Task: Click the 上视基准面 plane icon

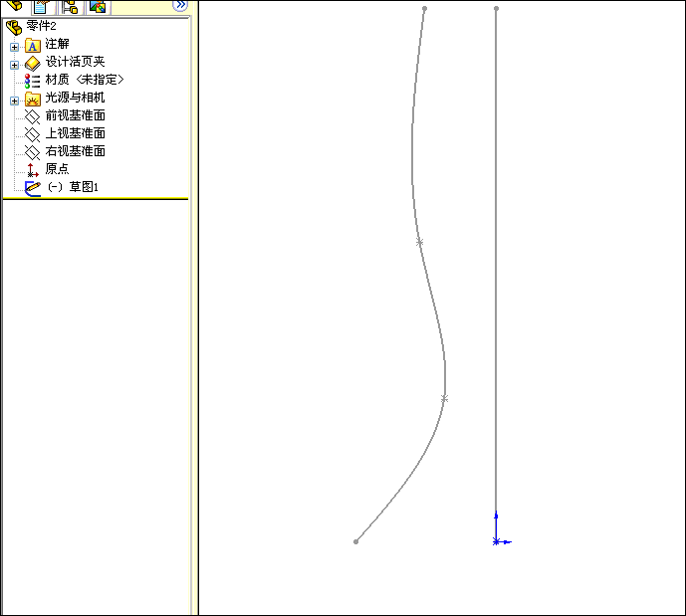Action: 33,134
